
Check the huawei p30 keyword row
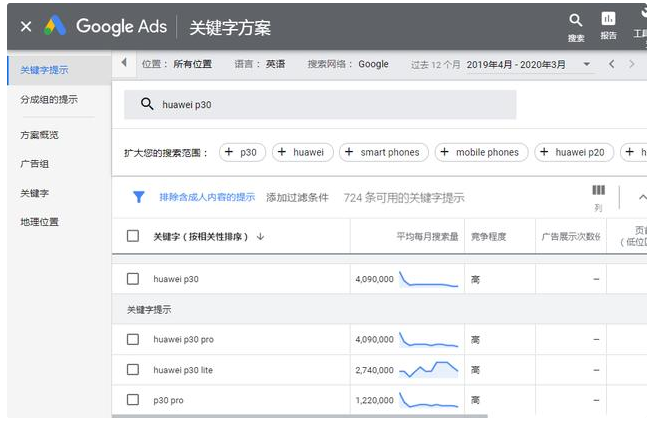click(133, 279)
